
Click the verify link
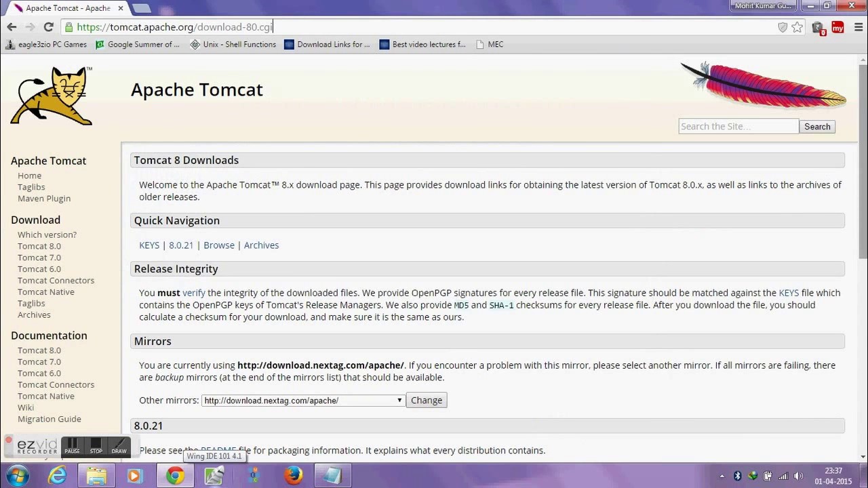(x=193, y=293)
